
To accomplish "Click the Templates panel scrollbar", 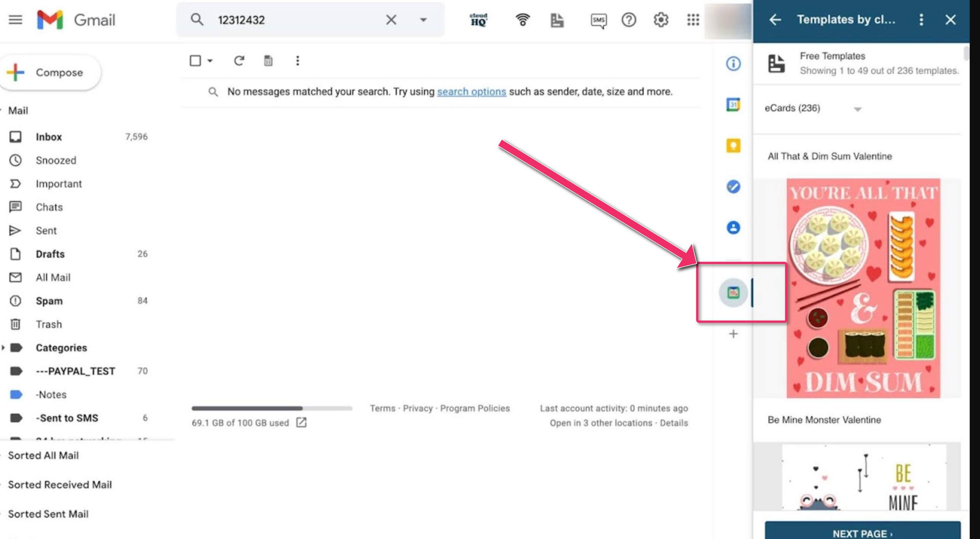I will pyautogui.click(x=966, y=54).
